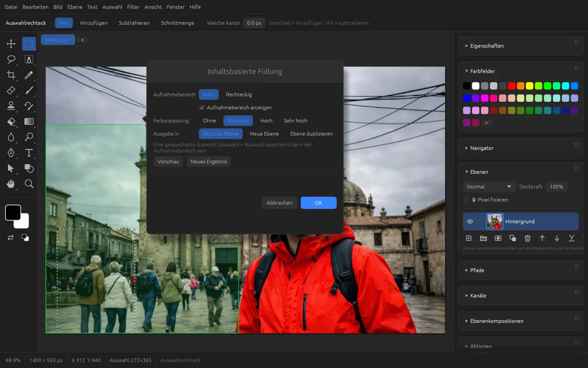Choose Neue Ebene as output
Image resolution: width=588 pixels, height=368 pixels.
pyautogui.click(x=264, y=134)
